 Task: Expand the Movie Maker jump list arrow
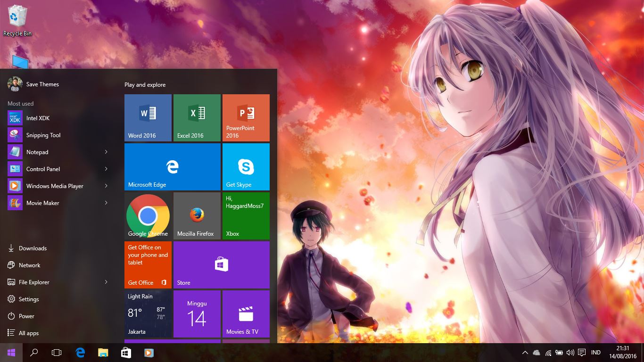[x=106, y=203]
